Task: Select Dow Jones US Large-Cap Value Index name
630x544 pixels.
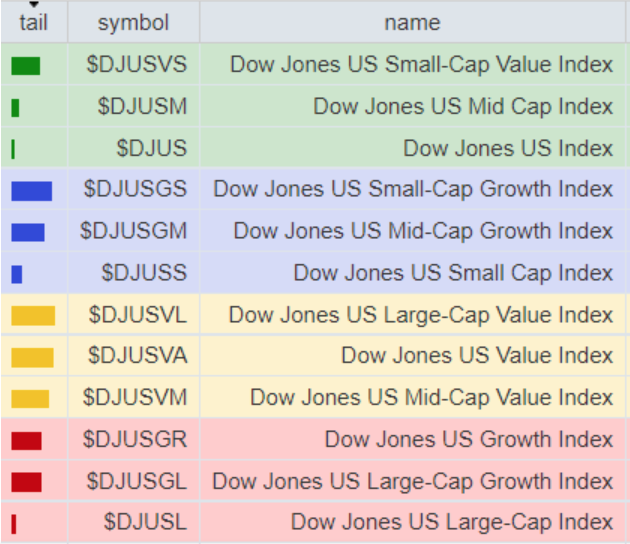Action: pos(420,315)
